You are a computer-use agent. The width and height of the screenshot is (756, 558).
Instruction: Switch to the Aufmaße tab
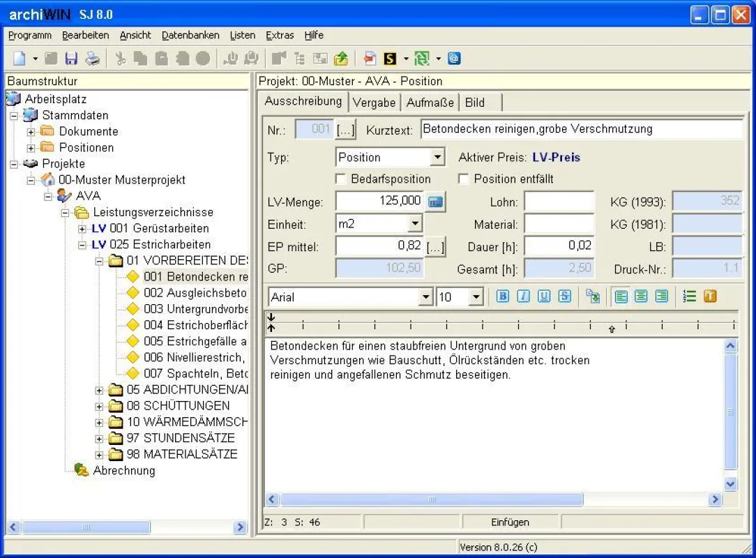tap(430, 103)
